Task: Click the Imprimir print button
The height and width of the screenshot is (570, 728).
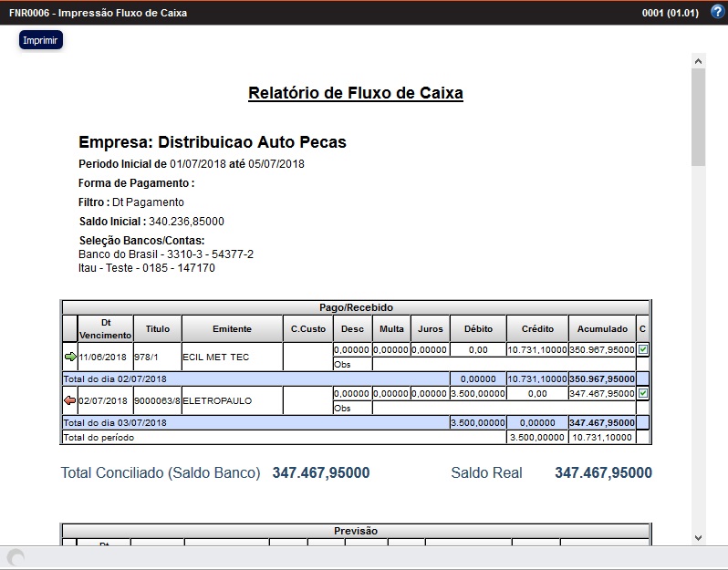Action: click(x=40, y=40)
